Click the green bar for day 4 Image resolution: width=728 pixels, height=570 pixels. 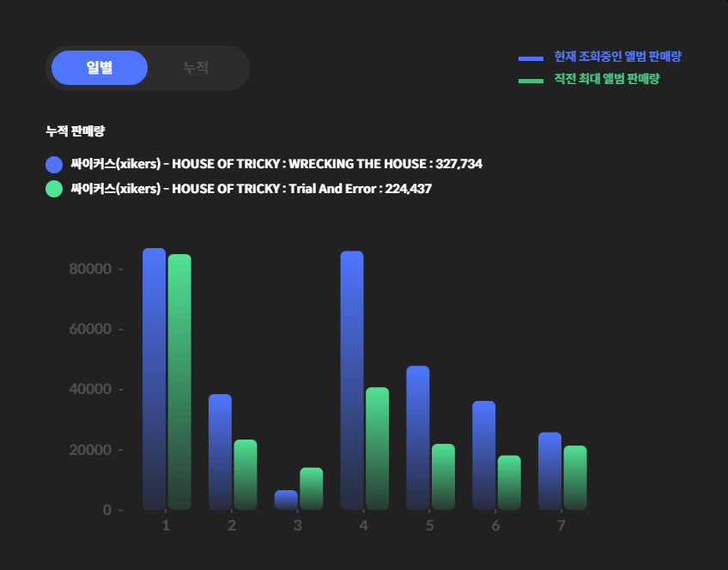point(378,448)
